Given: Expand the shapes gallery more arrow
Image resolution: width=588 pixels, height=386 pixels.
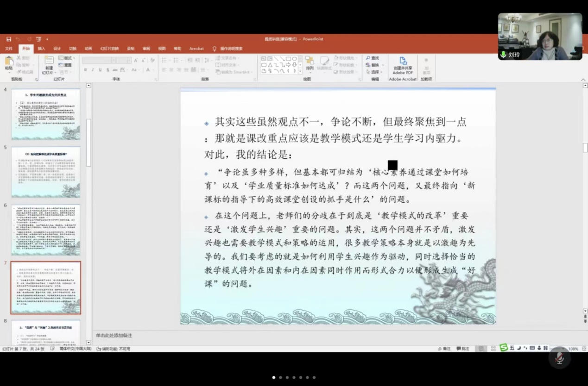Looking at the screenshot, I should [299, 72].
